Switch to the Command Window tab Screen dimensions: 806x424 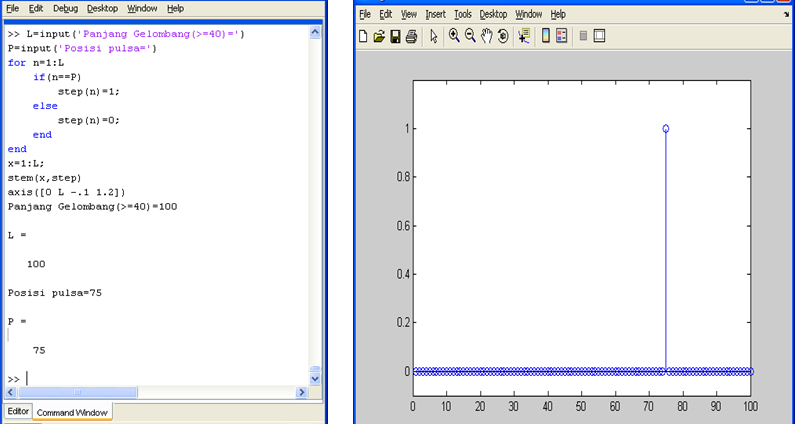(x=72, y=412)
